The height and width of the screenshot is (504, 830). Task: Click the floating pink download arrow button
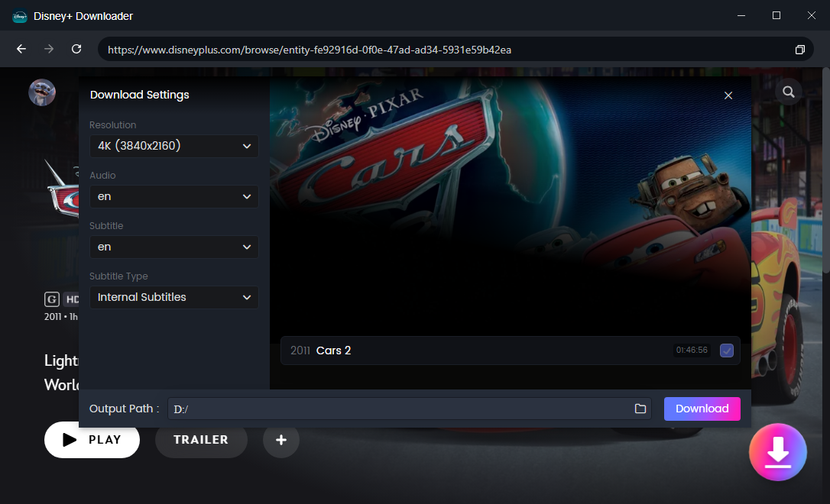[x=777, y=452]
